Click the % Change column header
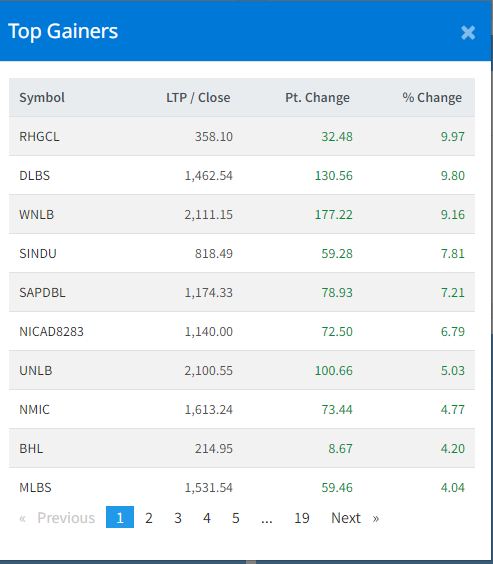This screenshot has width=493, height=564. (432, 97)
